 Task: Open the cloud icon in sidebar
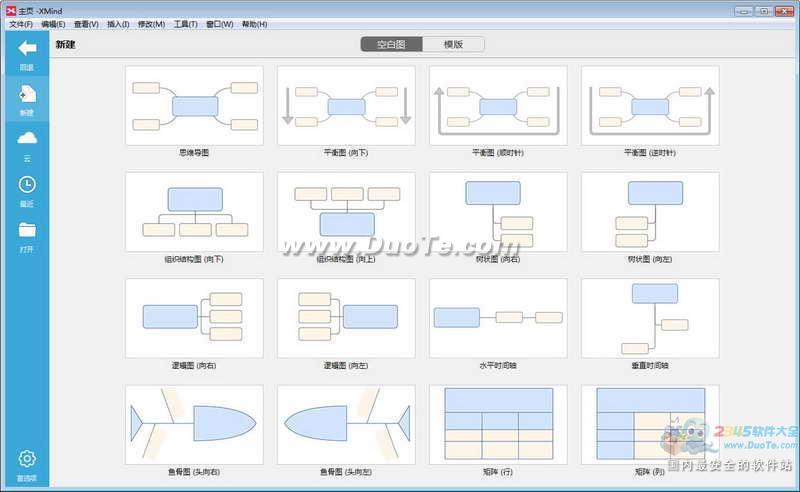[27, 138]
